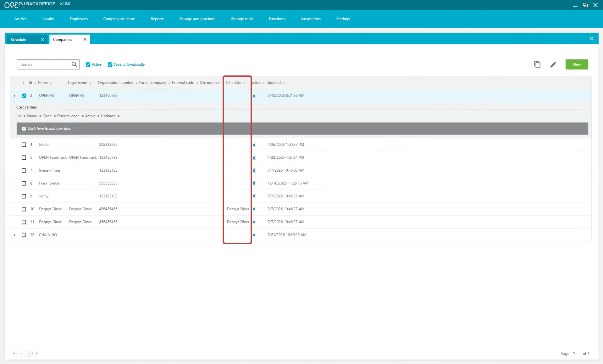The width and height of the screenshot is (603, 364).
Task: Open the Settings menu
Action: pyautogui.click(x=343, y=19)
